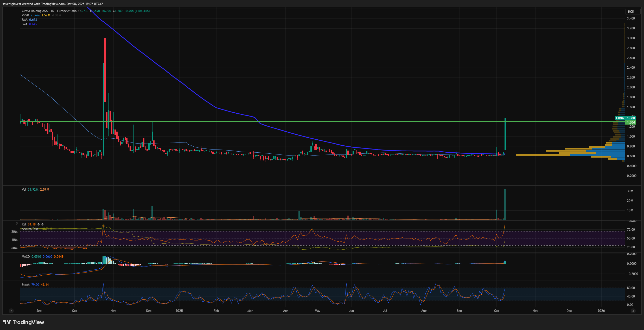Screen dimensions: 644x330
Task: Click the tall green October volume bar
Action: pyautogui.click(x=505, y=204)
